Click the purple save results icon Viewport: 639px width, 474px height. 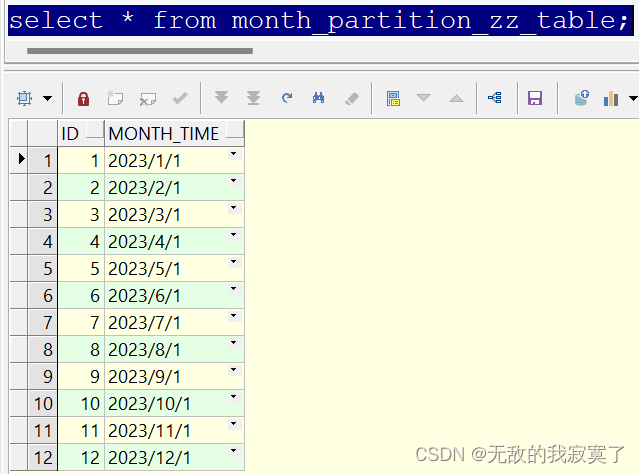point(535,98)
